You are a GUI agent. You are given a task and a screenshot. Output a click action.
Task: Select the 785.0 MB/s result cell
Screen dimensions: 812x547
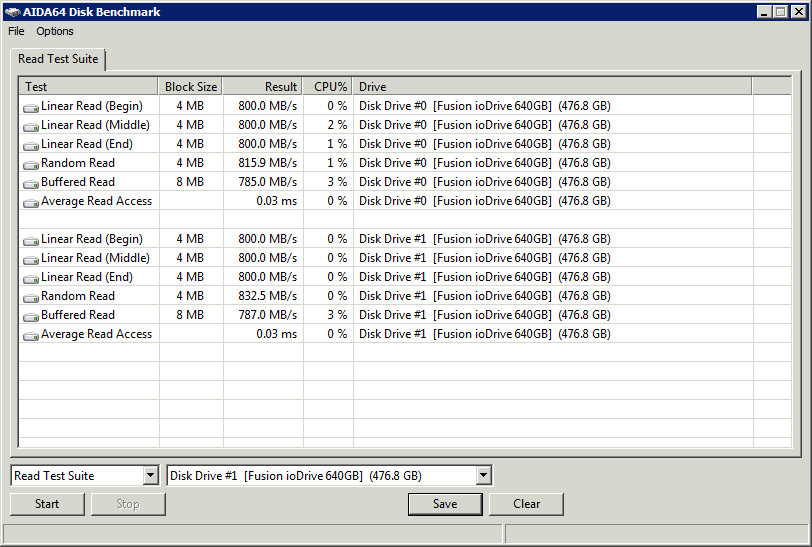tap(268, 182)
